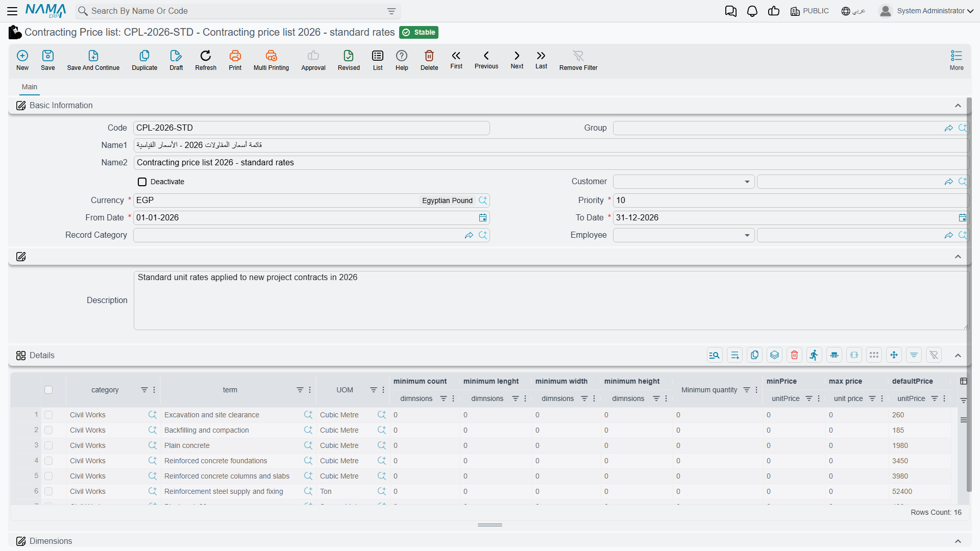Collapse the Dimensions section

tap(958, 541)
